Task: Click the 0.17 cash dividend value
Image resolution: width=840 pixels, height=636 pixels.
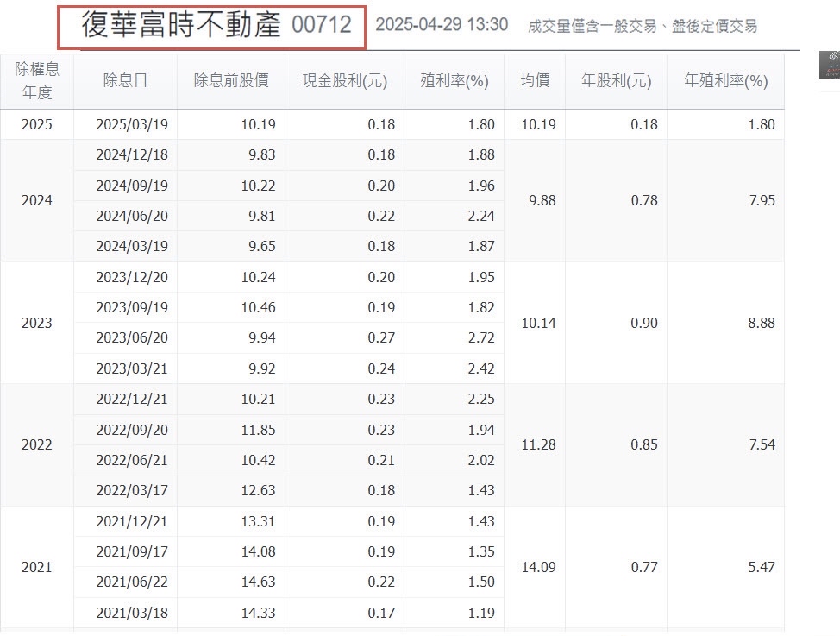Action: (x=381, y=613)
